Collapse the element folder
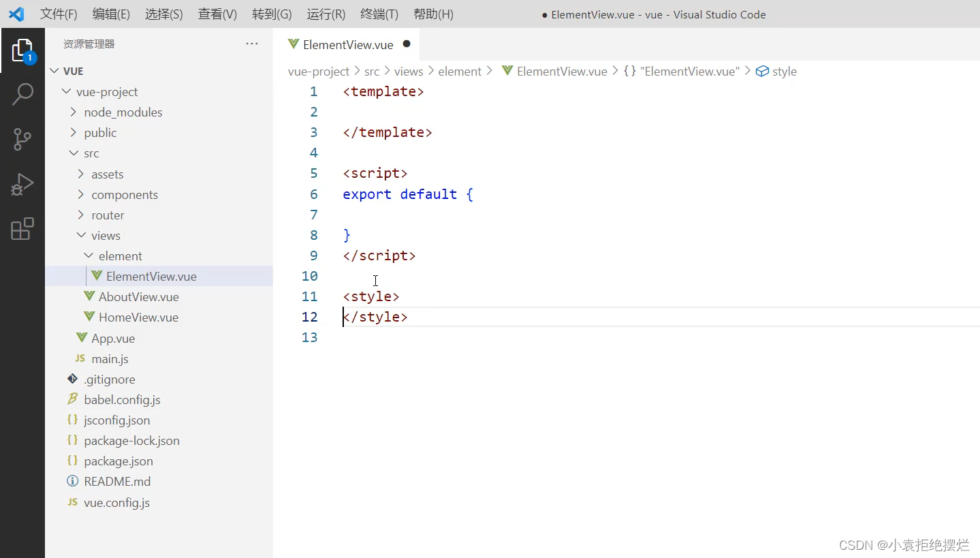This screenshot has width=980, height=558. (89, 255)
